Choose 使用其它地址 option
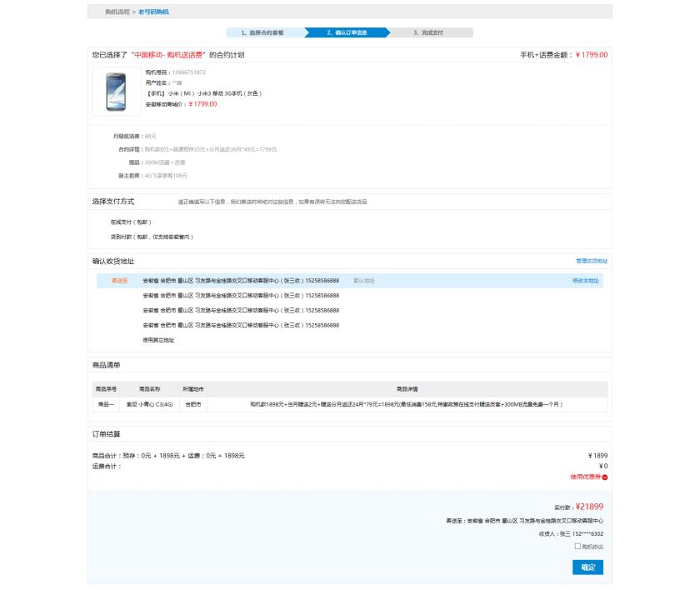This screenshot has width=700, height=590. tap(158, 340)
